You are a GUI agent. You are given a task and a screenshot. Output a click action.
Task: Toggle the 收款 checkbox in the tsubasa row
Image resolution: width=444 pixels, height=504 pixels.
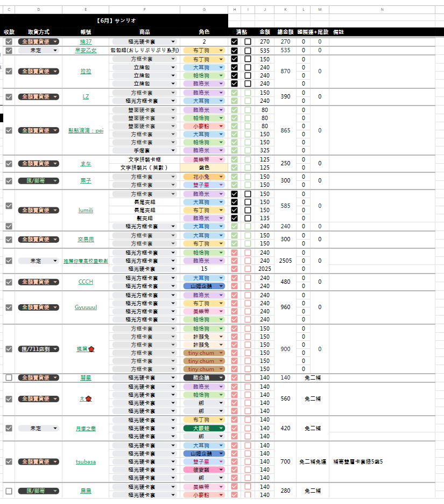[x=9, y=461]
